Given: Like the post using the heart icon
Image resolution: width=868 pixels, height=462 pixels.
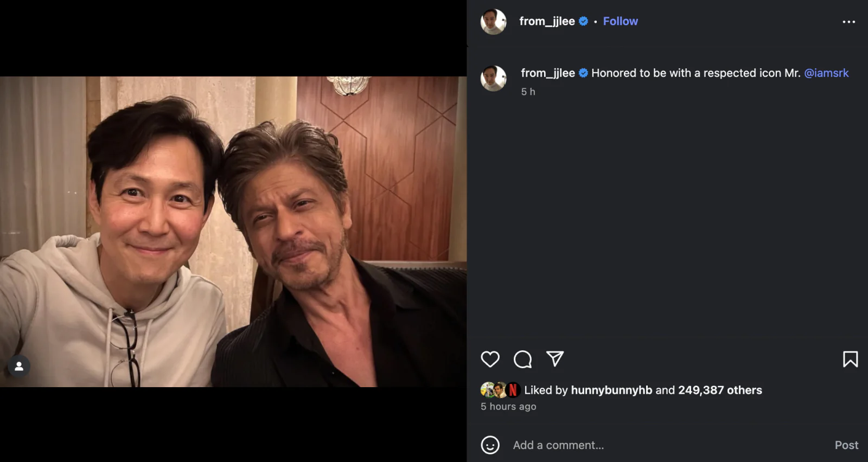Looking at the screenshot, I should point(490,359).
